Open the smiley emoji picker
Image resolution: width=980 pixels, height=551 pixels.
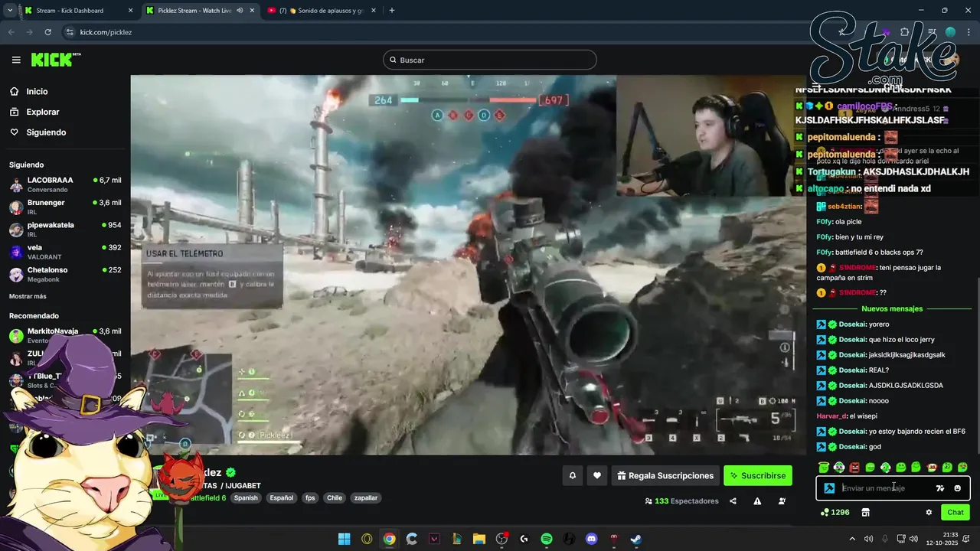tap(957, 488)
